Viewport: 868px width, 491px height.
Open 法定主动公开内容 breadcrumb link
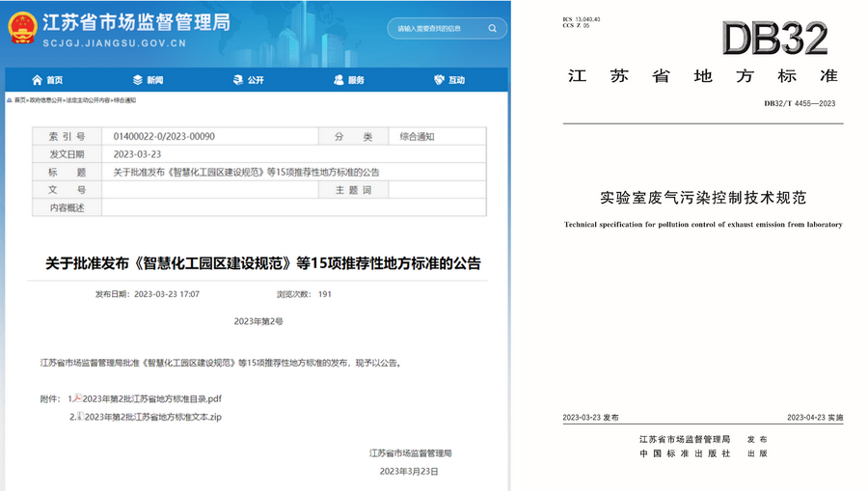89,100
